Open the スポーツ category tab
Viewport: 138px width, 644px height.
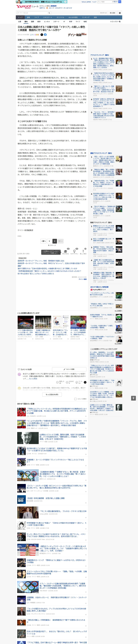coord(56,21)
